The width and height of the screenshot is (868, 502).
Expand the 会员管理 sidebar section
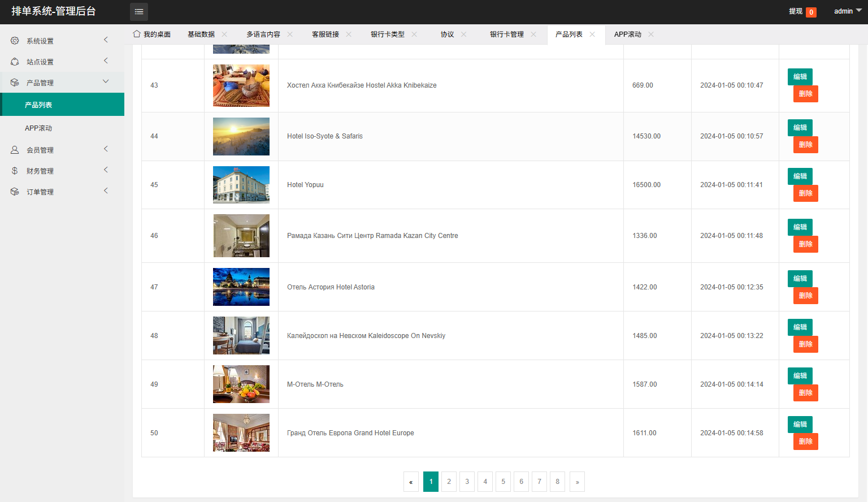click(x=106, y=149)
